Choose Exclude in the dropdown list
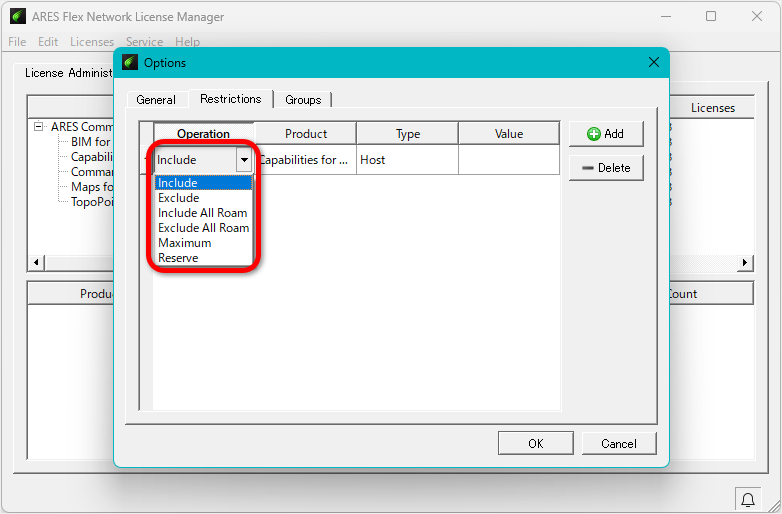 click(203, 198)
